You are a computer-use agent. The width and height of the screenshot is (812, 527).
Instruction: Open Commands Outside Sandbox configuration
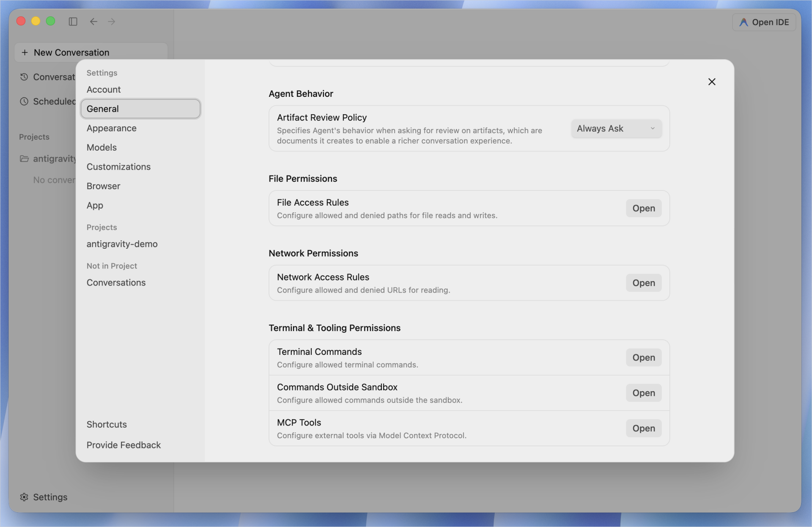click(x=644, y=393)
